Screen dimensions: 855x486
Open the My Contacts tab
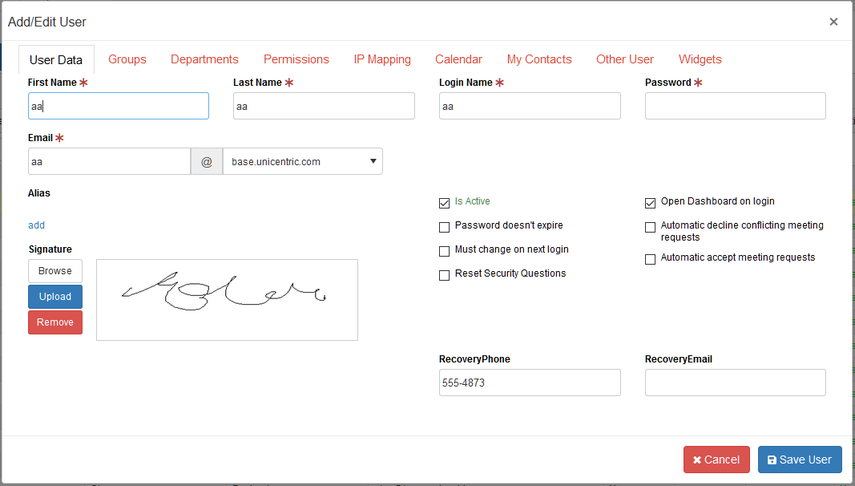tap(539, 59)
